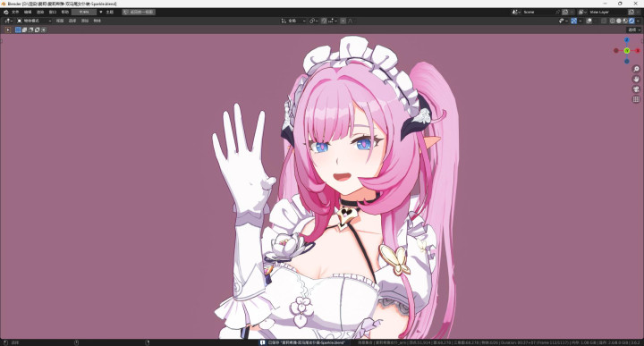
Task: Click the Blender logo menu icon
Action: click(x=5, y=12)
